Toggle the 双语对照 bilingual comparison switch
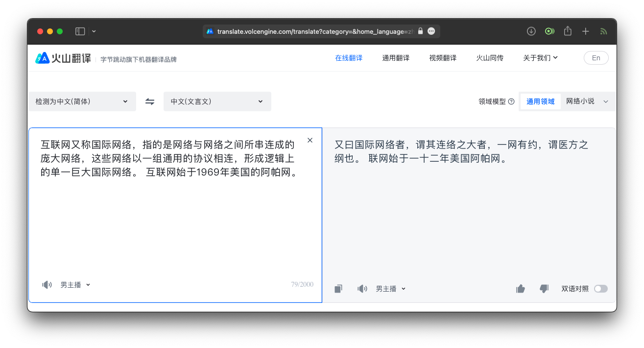Viewport: 644px width, 348px height. point(601,289)
